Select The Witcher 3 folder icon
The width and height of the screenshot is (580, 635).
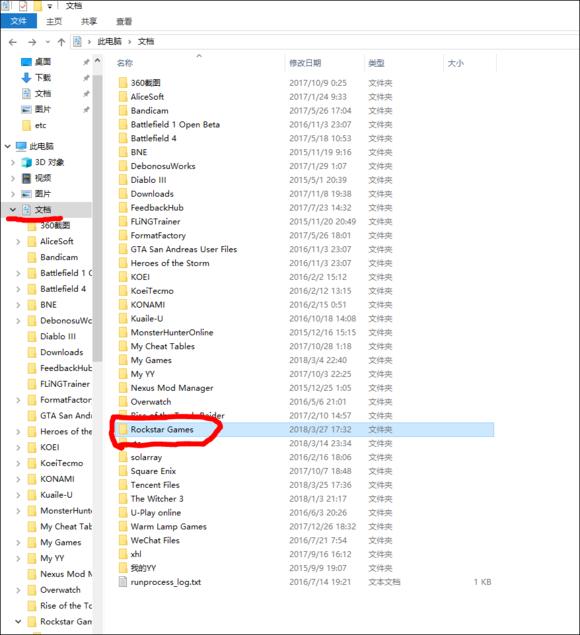point(123,499)
